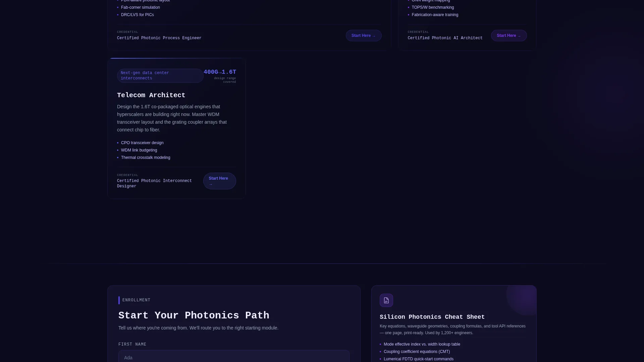Click the 400G→1.6T design range value
644x362 pixels.
tap(220, 72)
